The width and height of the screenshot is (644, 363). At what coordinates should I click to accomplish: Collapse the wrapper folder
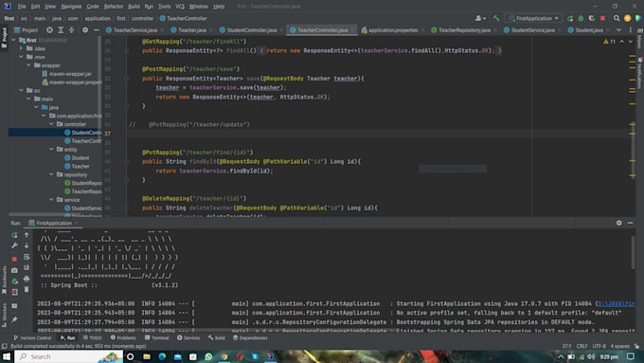[28, 65]
